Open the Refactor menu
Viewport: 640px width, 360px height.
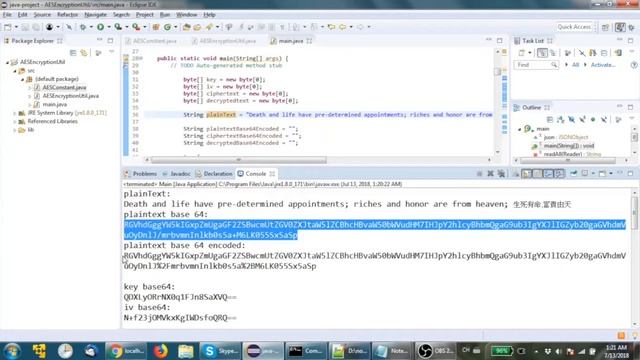(x=67, y=15)
